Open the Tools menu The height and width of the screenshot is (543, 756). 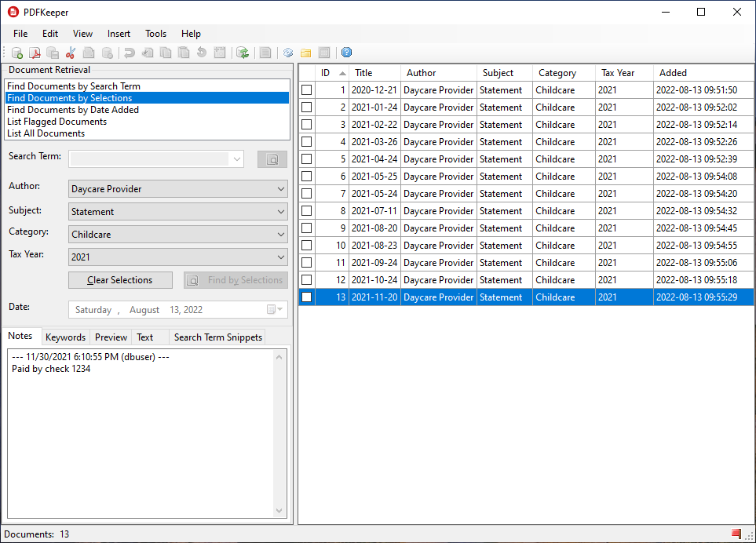[x=155, y=34]
